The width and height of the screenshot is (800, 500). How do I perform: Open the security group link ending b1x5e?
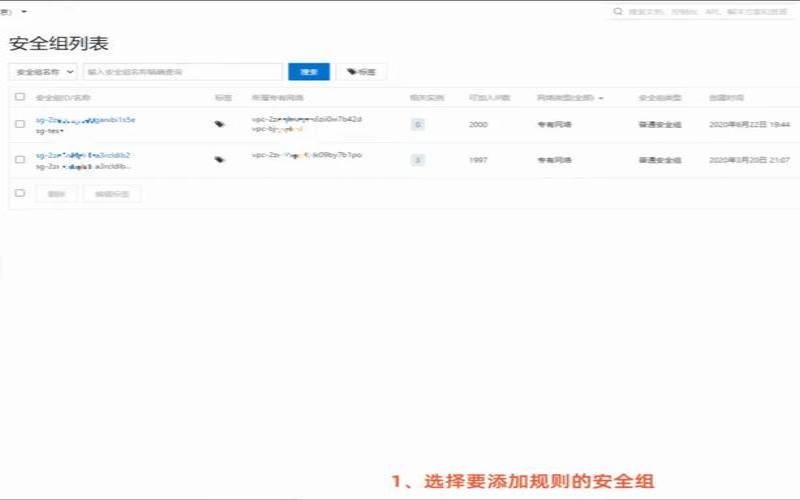coord(85,120)
